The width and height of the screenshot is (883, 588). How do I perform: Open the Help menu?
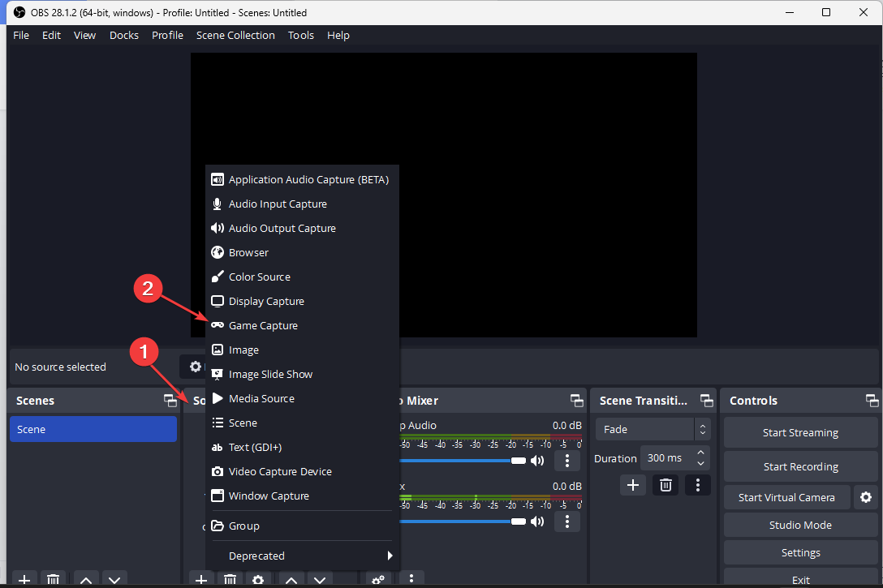point(338,35)
